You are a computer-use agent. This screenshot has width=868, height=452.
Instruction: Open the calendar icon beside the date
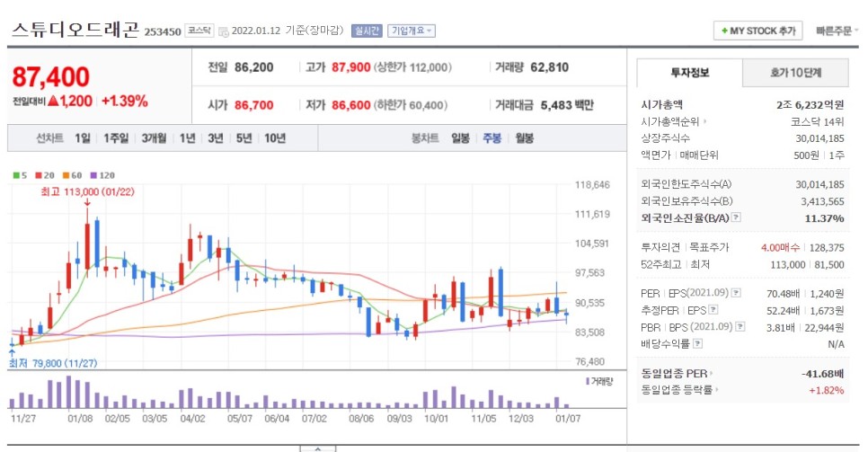click(224, 32)
